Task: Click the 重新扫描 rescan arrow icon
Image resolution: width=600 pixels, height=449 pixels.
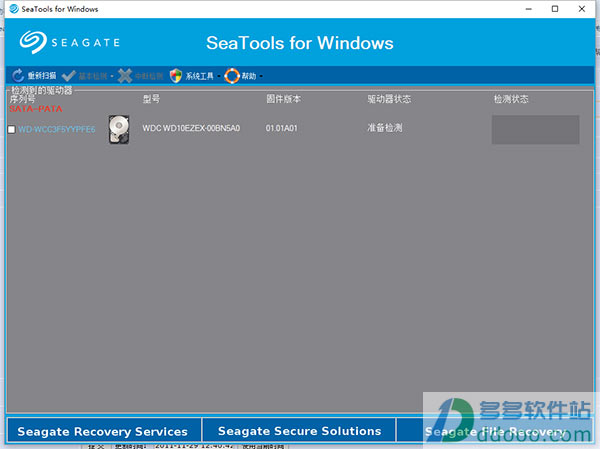Action: pos(18,76)
